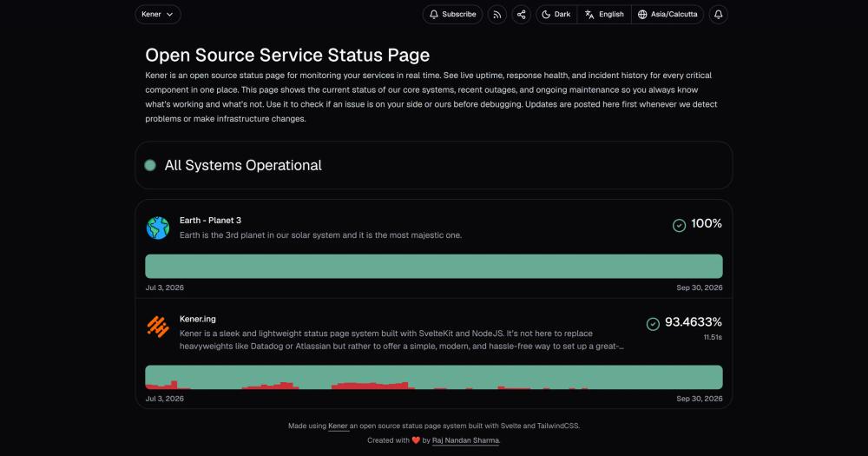Click the check icon beside 100%

679,225
